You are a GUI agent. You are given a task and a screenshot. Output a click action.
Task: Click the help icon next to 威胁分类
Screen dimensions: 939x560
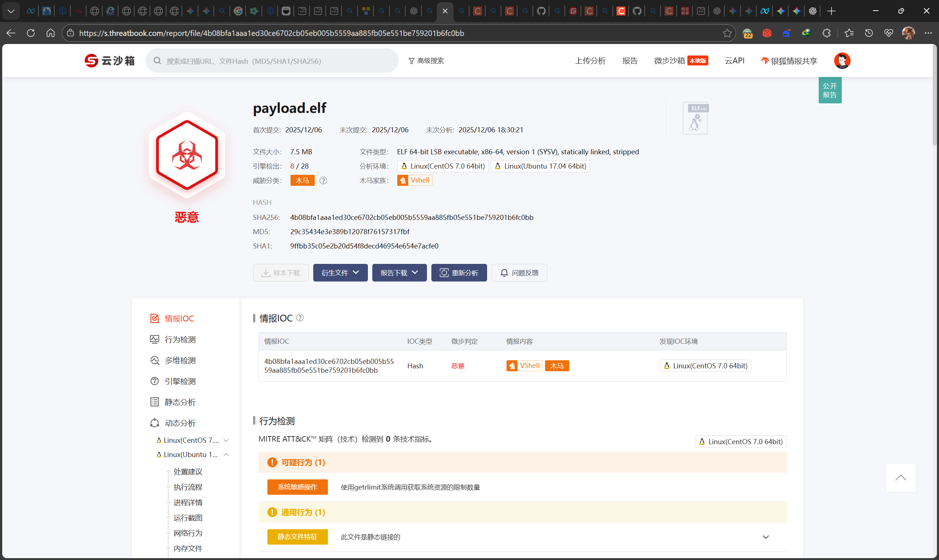pos(323,181)
